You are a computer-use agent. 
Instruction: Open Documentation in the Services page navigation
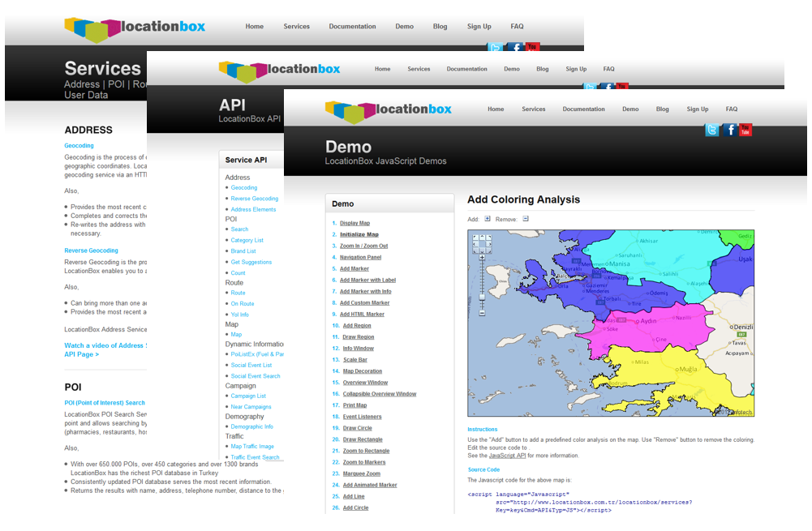click(x=353, y=27)
